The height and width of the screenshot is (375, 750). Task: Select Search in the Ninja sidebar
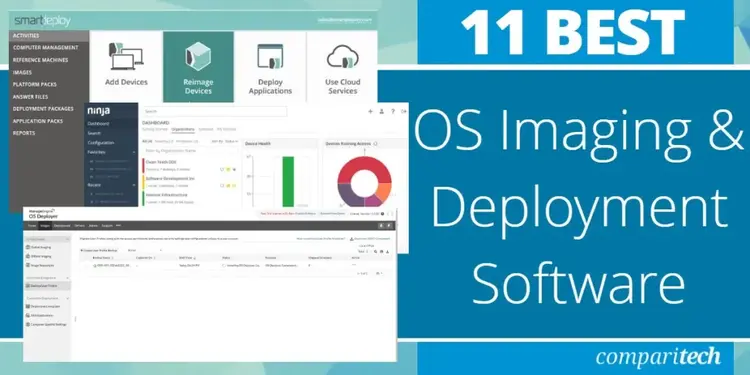point(94,133)
